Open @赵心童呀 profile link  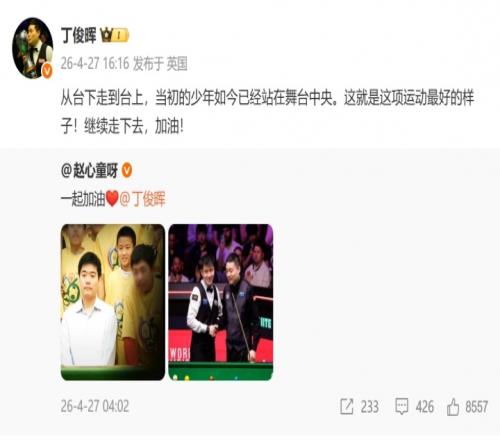click(x=89, y=170)
